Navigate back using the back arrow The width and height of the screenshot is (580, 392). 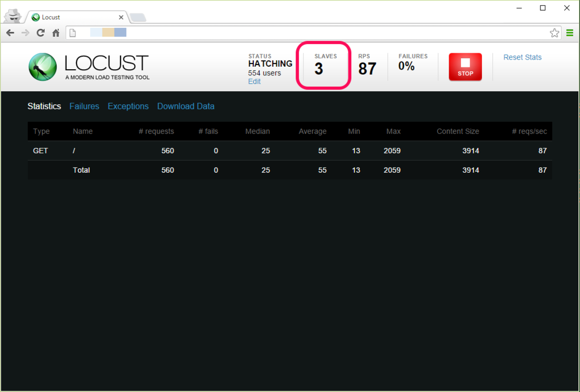coord(10,33)
